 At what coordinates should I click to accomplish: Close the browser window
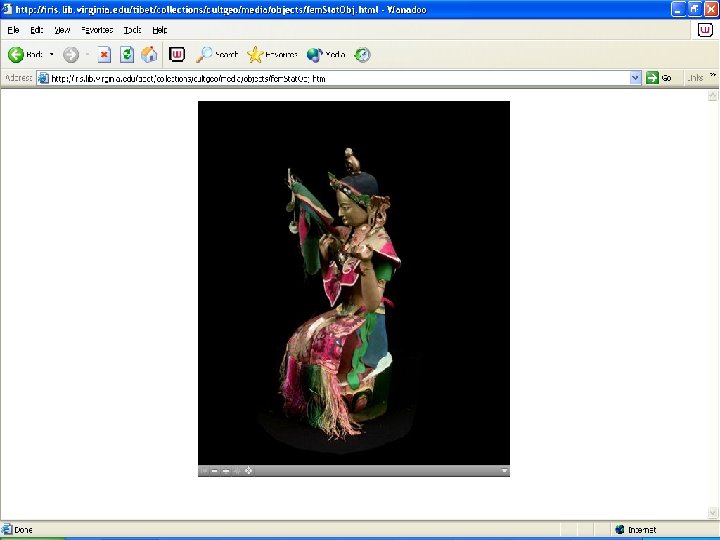(711, 9)
